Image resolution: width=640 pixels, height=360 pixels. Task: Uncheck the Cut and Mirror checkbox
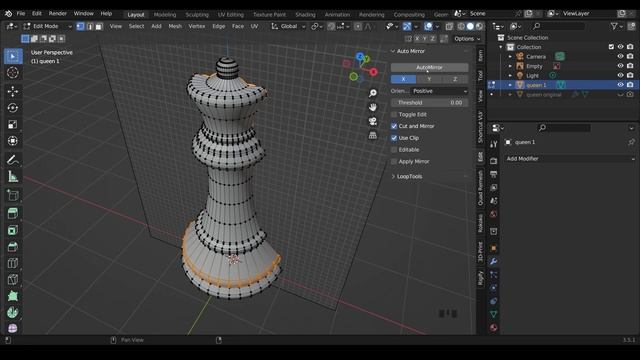(x=394, y=126)
